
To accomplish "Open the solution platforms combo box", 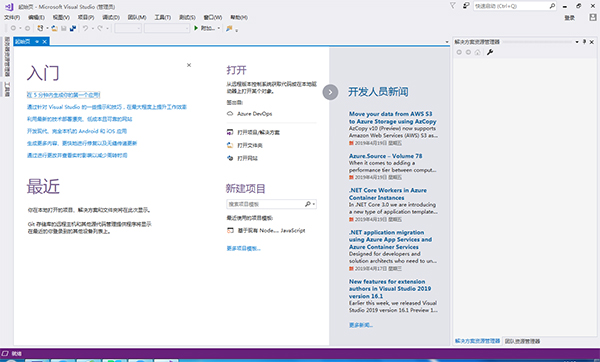I will tap(167, 28).
